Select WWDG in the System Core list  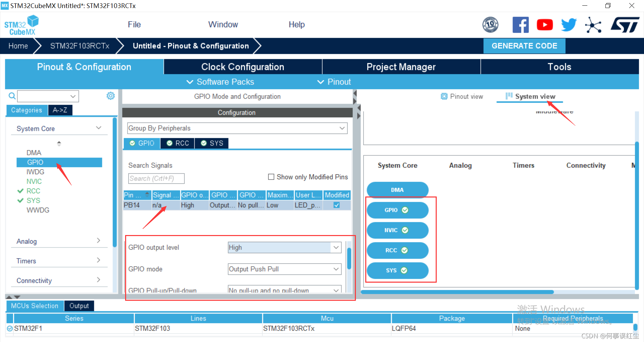(38, 210)
